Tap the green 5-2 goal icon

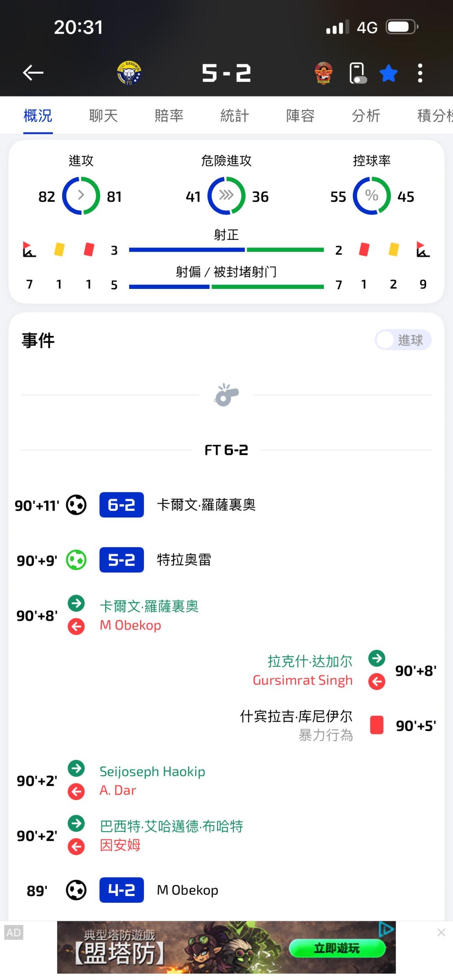click(76, 560)
